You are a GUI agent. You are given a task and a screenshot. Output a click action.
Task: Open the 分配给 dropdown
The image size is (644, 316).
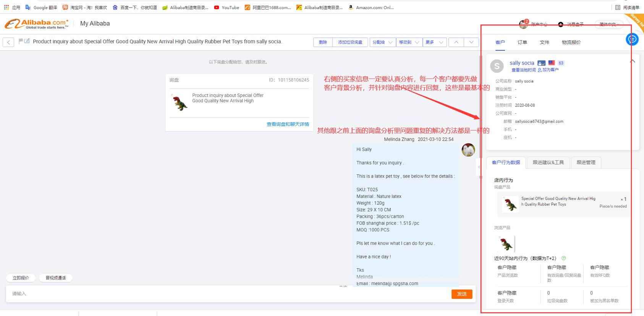pyautogui.click(x=382, y=42)
